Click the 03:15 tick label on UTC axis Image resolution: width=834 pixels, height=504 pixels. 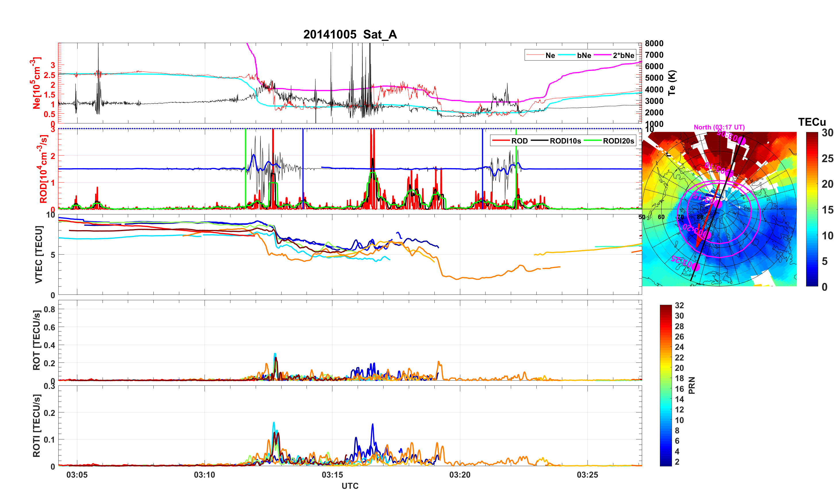pyautogui.click(x=332, y=475)
